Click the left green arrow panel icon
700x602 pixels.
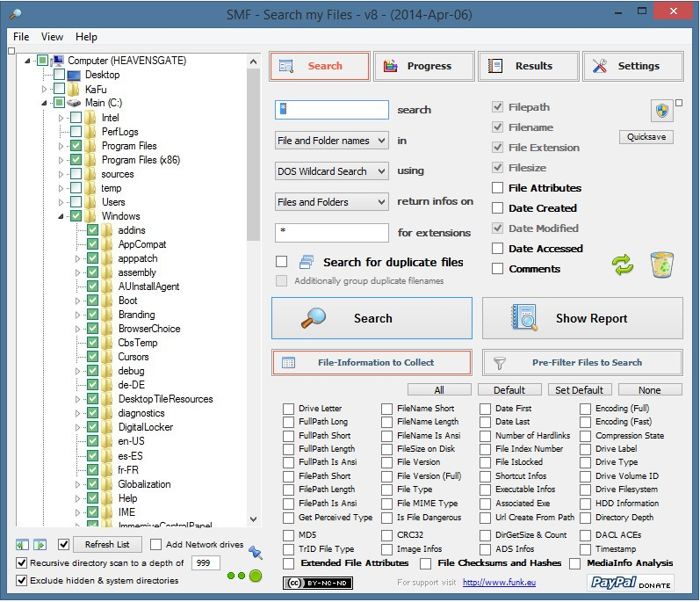tap(24, 545)
